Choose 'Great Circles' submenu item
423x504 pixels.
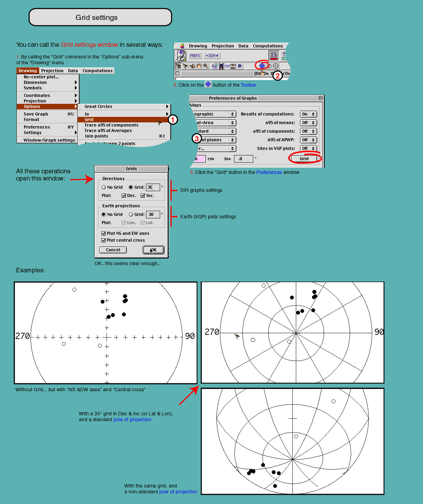(x=124, y=107)
